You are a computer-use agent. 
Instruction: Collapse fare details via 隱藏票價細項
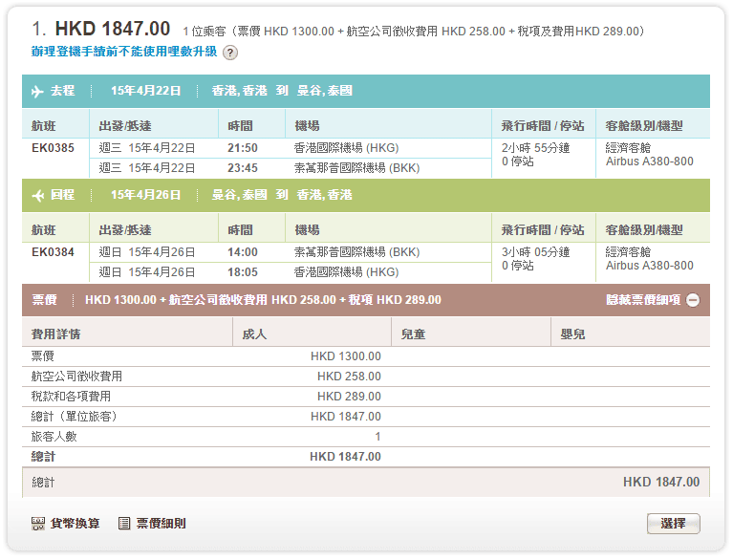click(x=643, y=300)
